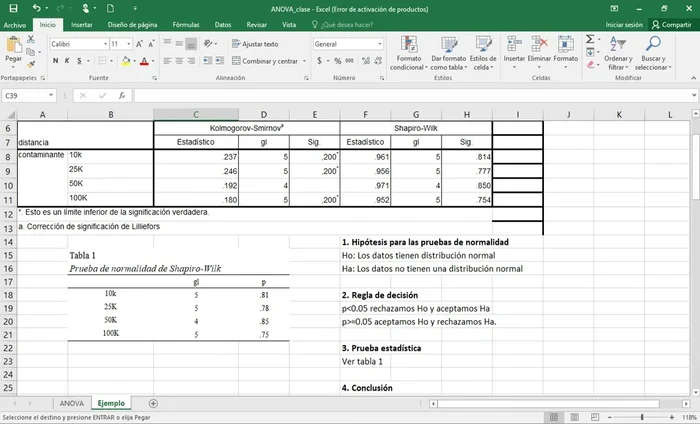Open Ordenar y filtrar
This screenshot has height=424, width=700.
pyautogui.click(x=618, y=53)
